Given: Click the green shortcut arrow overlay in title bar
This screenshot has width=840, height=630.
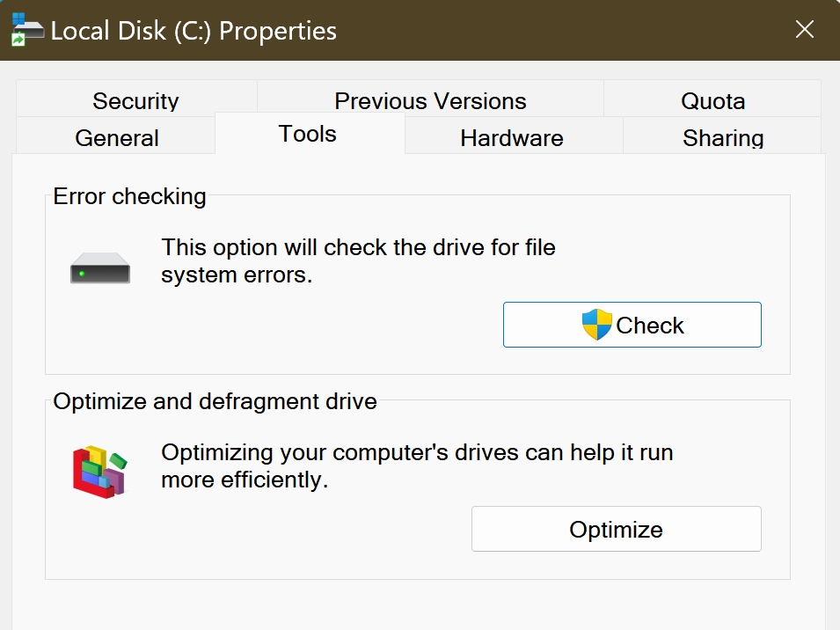Looking at the screenshot, I should (x=18, y=40).
